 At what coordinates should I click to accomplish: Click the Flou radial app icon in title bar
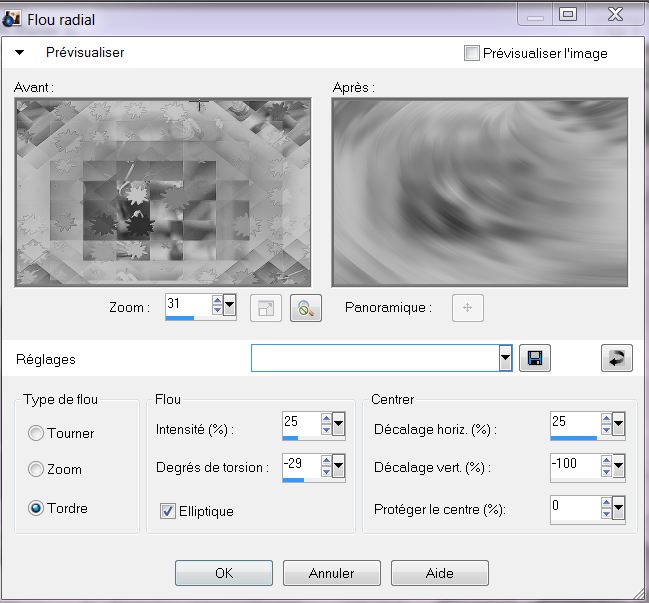tap(11, 19)
